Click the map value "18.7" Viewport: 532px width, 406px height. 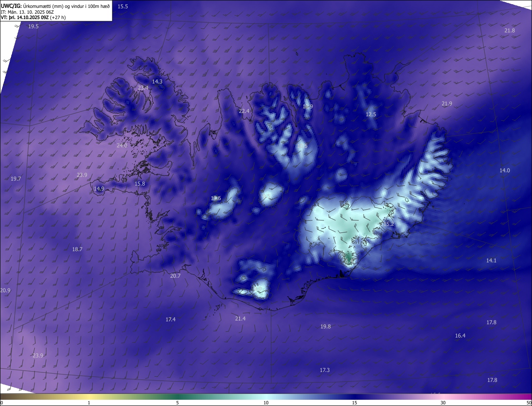[77, 249]
